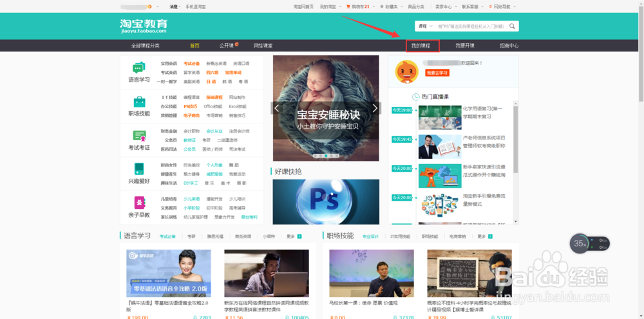
Task: Expand the 收藏夹 dropdown arrow
Action: [x=402, y=6]
